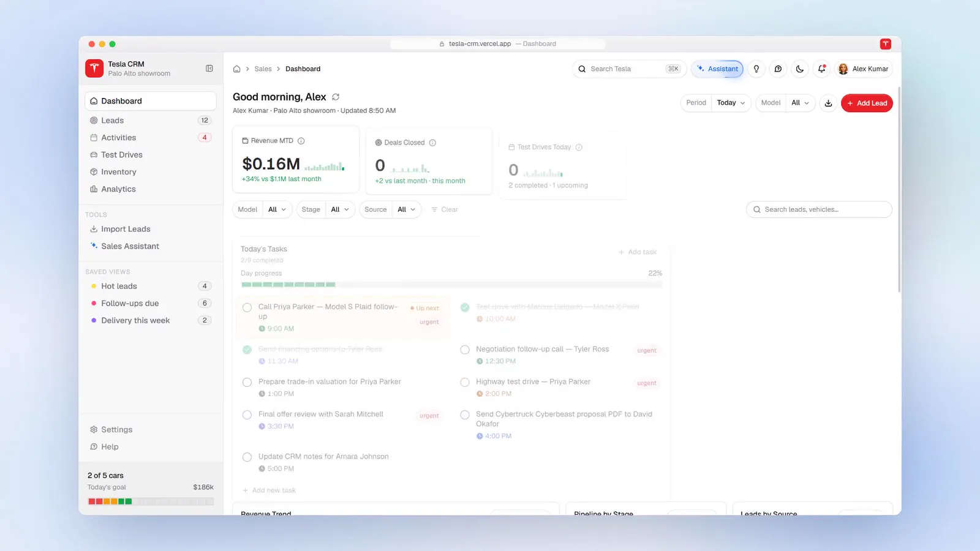Click the Settings gear icon
Image resolution: width=980 pixels, height=551 pixels.
pyautogui.click(x=94, y=430)
